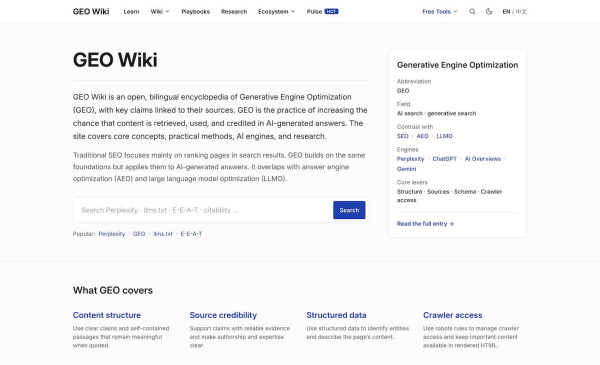The height and width of the screenshot is (365, 600).
Task: Go to the Learn menu item
Action: coord(131,11)
